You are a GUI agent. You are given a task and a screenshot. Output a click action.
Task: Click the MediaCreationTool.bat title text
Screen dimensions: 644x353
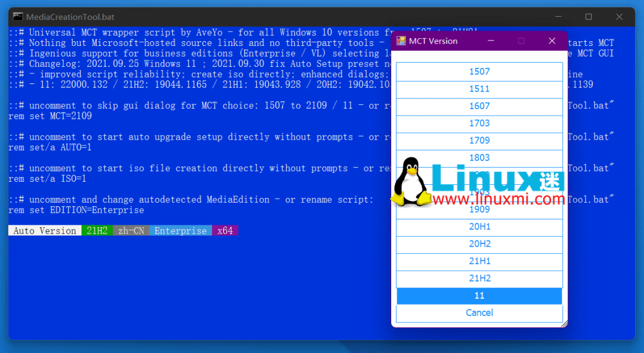(70, 17)
